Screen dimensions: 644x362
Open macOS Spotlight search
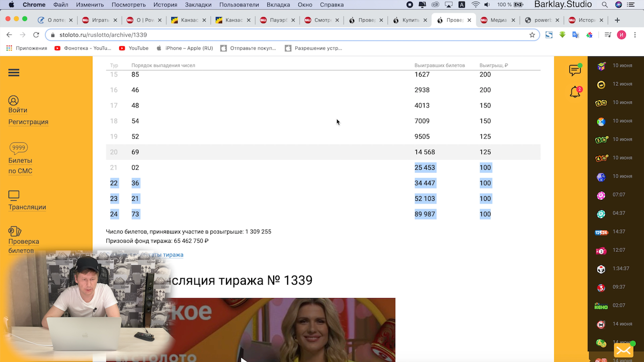coord(605,5)
